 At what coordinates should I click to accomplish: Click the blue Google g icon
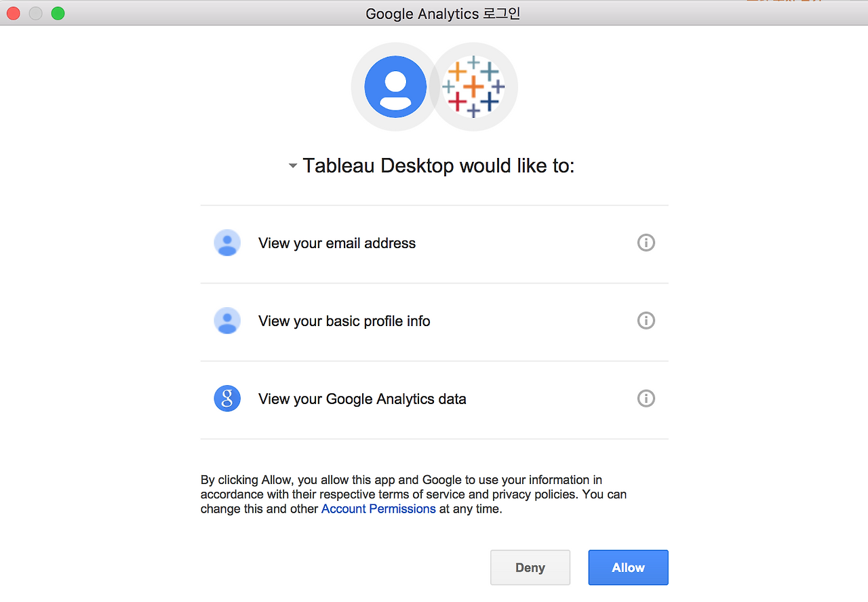[227, 399]
